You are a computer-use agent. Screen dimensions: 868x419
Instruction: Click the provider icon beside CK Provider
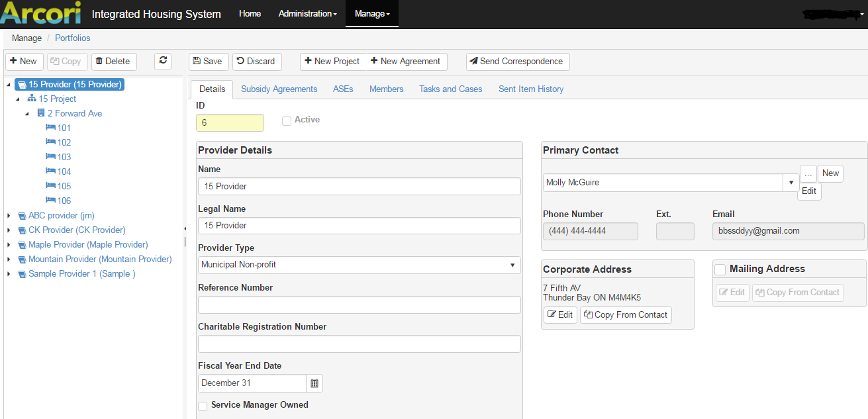[22, 230]
